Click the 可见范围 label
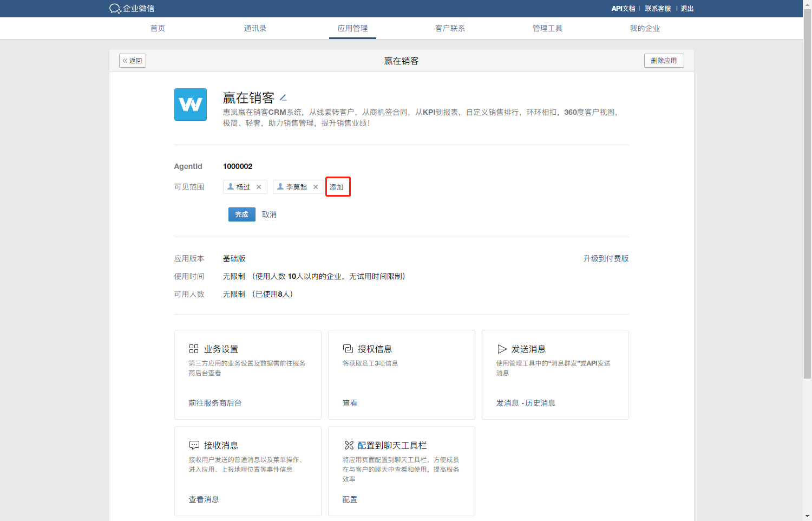The height and width of the screenshot is (521, 812). (x=189, y=187)
